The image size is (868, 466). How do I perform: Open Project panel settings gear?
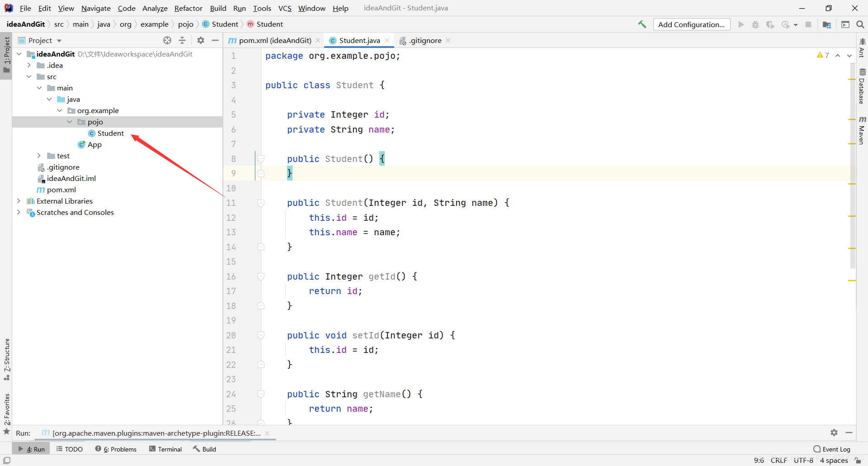click(x=201, y=40)
